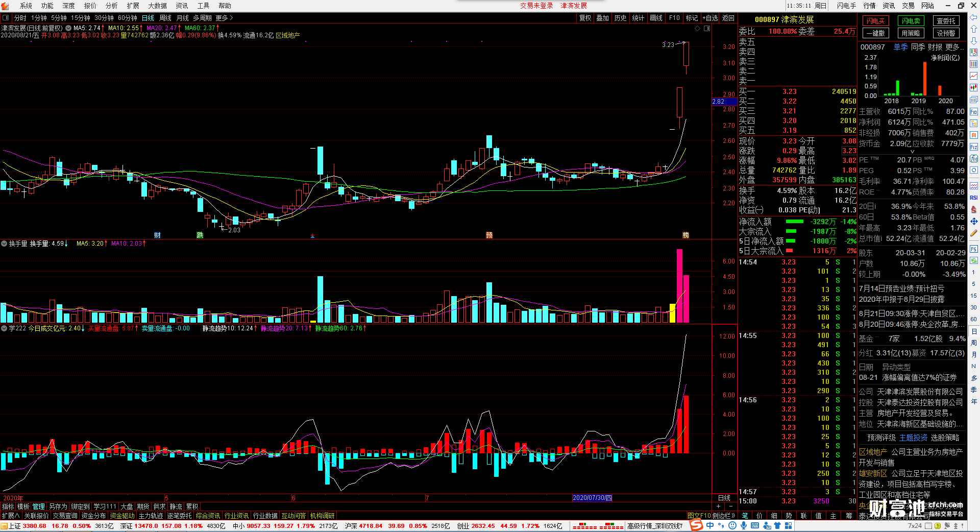The image size is (980, 532).
Task: Collapse the 扩展∧ bottom panel
Action: point(10,516)
